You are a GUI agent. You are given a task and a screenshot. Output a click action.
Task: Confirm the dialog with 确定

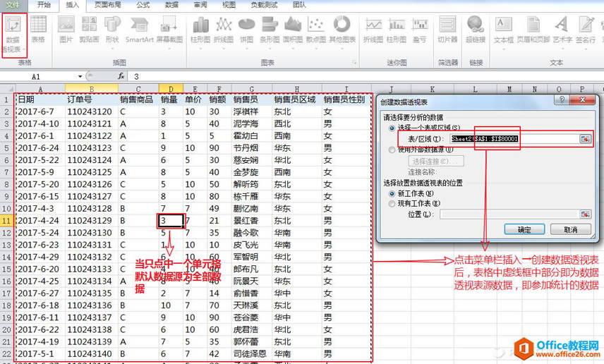tap(524, 229)
